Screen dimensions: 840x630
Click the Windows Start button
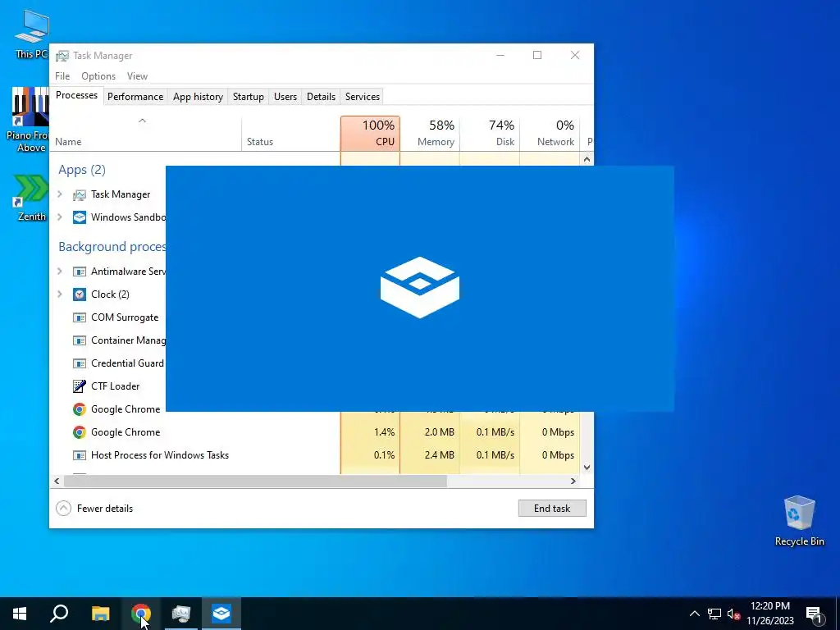tap(20, 614)
